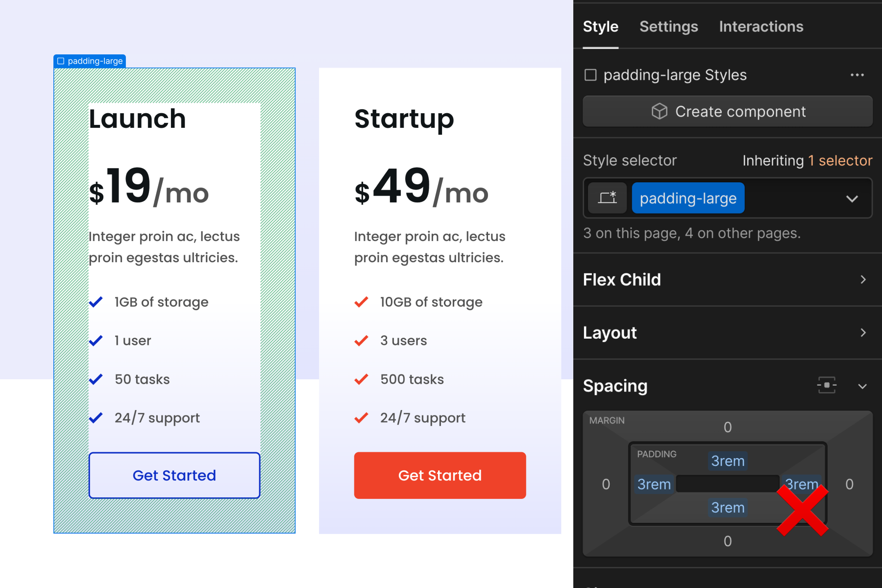Click the 3 users text
Image resolution: width=882 pixels, height=588 pixels.
[404, 341]
